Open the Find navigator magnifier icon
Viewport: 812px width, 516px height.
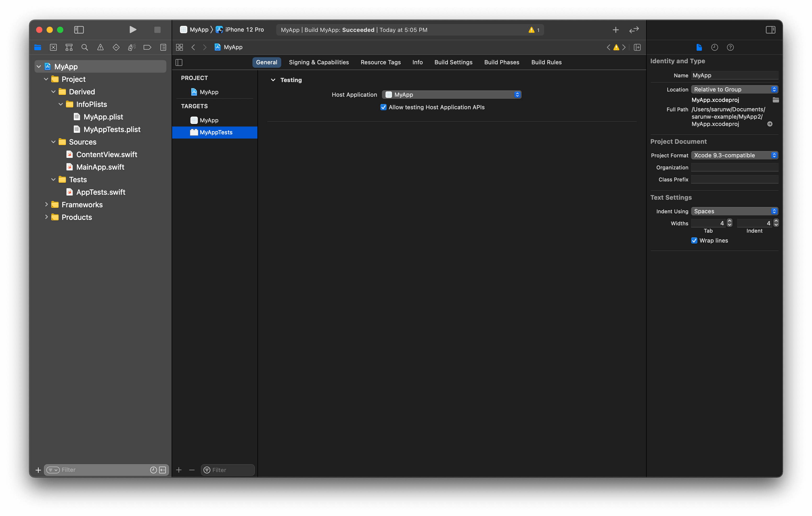[85, 48]
